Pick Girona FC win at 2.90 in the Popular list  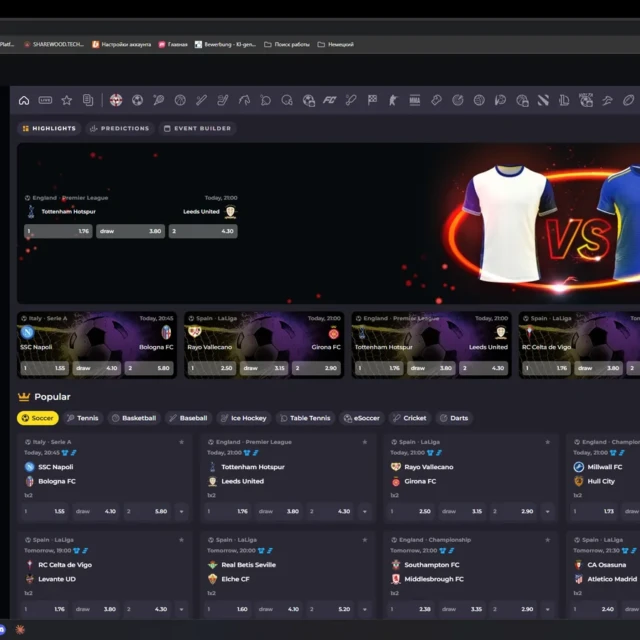pos(513,511)
